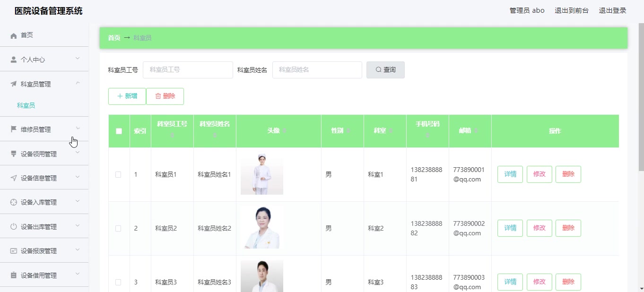
Task: Click the email cell 773890001@qq.com
Action: point(469,174)
